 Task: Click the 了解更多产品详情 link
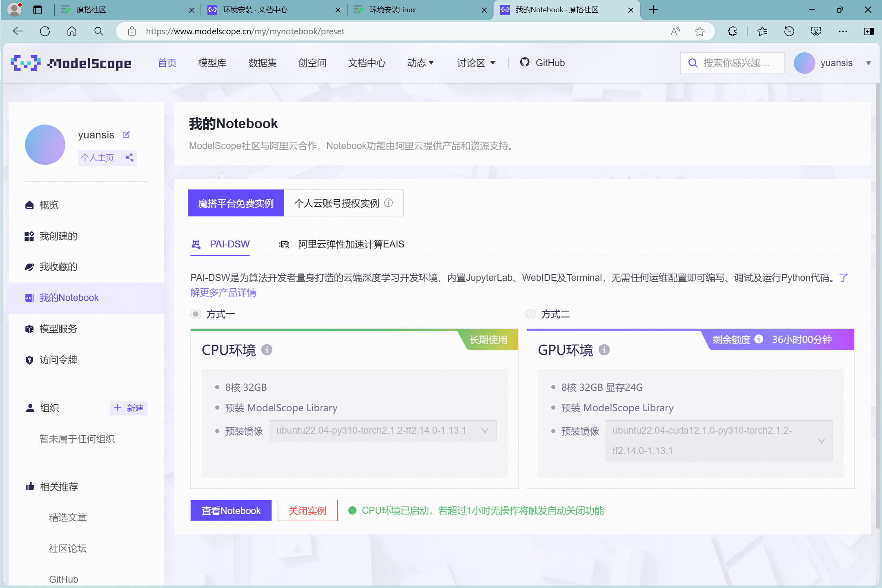tap(223, 292)
